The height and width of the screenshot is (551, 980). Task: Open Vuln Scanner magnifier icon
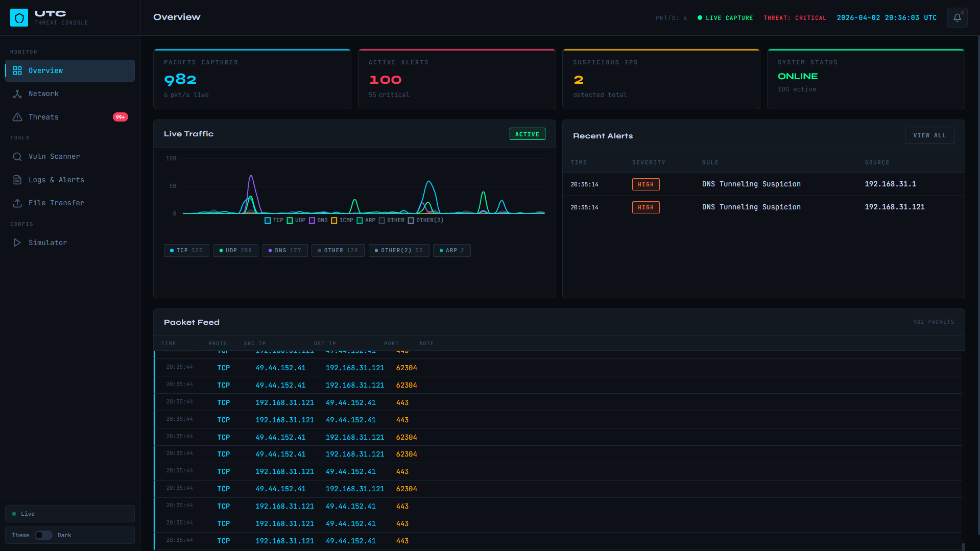click(17, 157)
